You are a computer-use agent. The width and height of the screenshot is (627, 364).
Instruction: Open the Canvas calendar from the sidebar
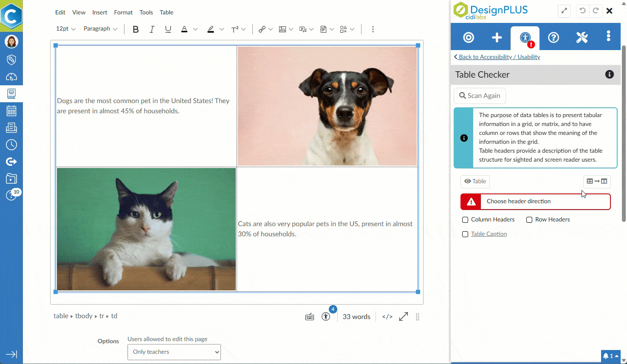coord(11,111)
